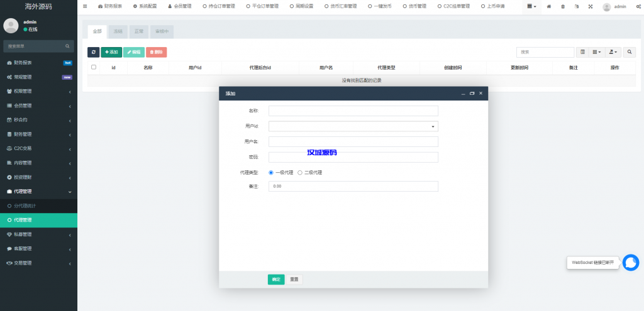Switch to the 冻结 tab
Viewport: 644px width, 311px height.
click(118, 31)
